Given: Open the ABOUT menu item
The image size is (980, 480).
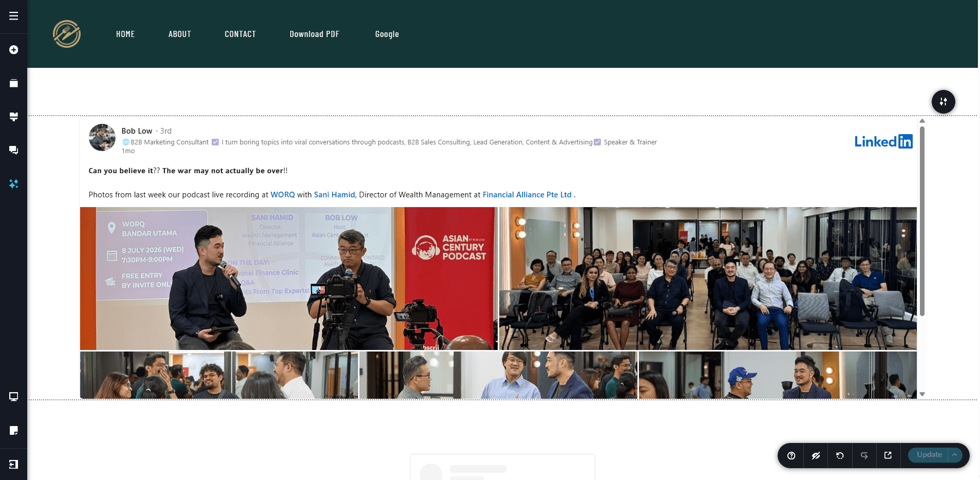Looking at the screenshot, I should coord(180,34).
